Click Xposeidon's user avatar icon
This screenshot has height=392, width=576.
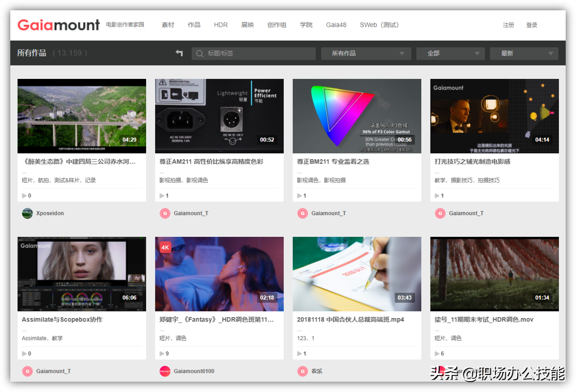pos(27,213)
